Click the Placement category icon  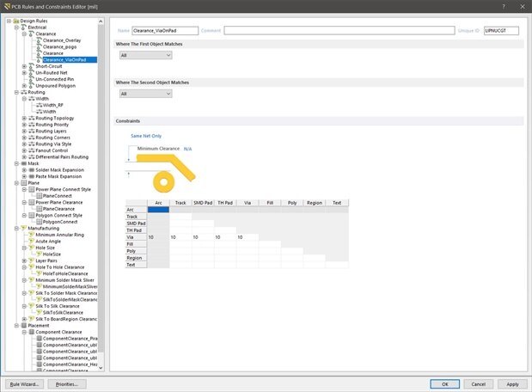point(24,326)
